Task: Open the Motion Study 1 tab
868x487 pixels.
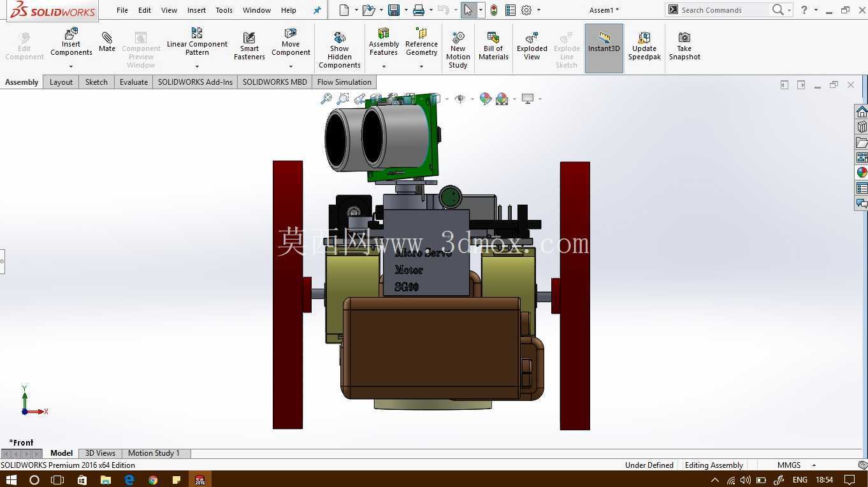Action: pos(154,453)
